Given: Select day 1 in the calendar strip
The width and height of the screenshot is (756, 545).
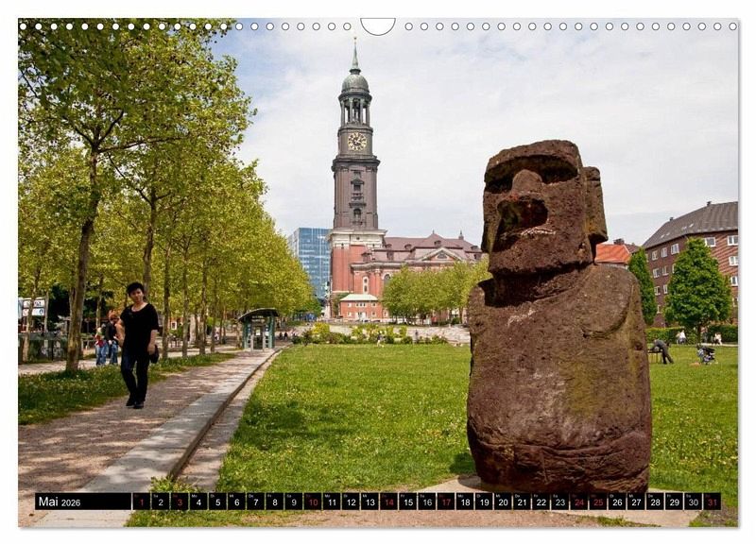Looking at the screenshot, I should point(141,502).
